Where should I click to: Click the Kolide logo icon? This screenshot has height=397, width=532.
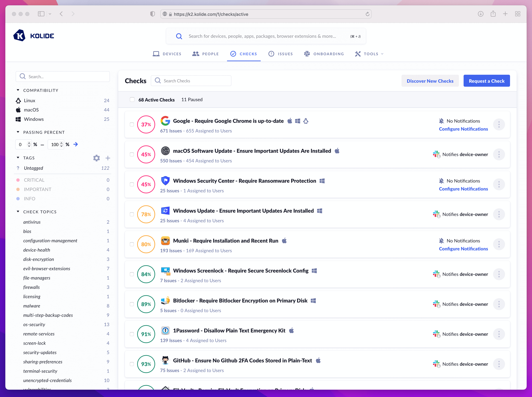point(19,36)
